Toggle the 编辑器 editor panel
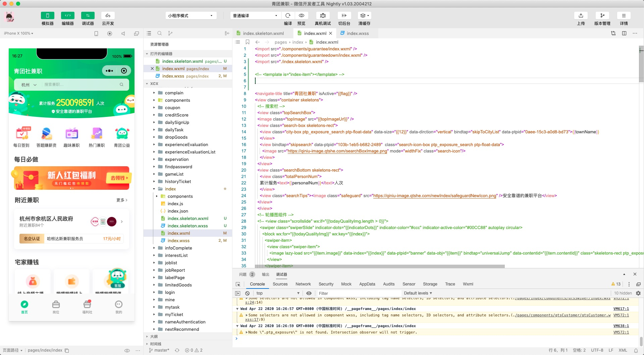The height and width of the screenshot is (355, 644). pyautogui.click(x=68, y=16)
